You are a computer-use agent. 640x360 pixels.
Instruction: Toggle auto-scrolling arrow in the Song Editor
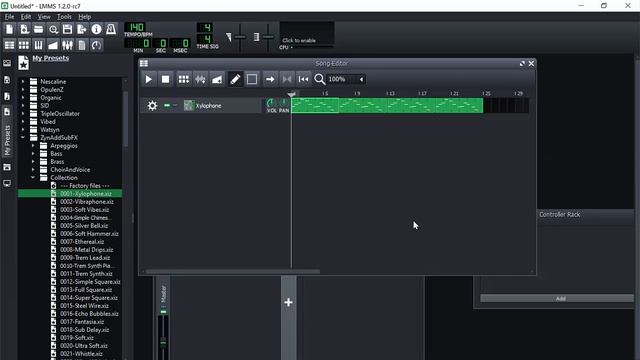tap(270, 79)
